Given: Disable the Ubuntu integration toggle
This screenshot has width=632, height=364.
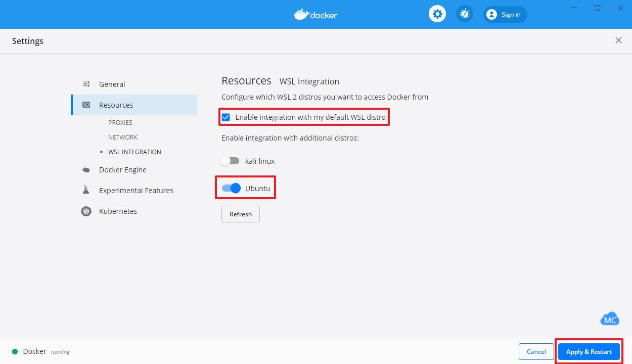Looking at the screenshot, I should coord(231,188).
